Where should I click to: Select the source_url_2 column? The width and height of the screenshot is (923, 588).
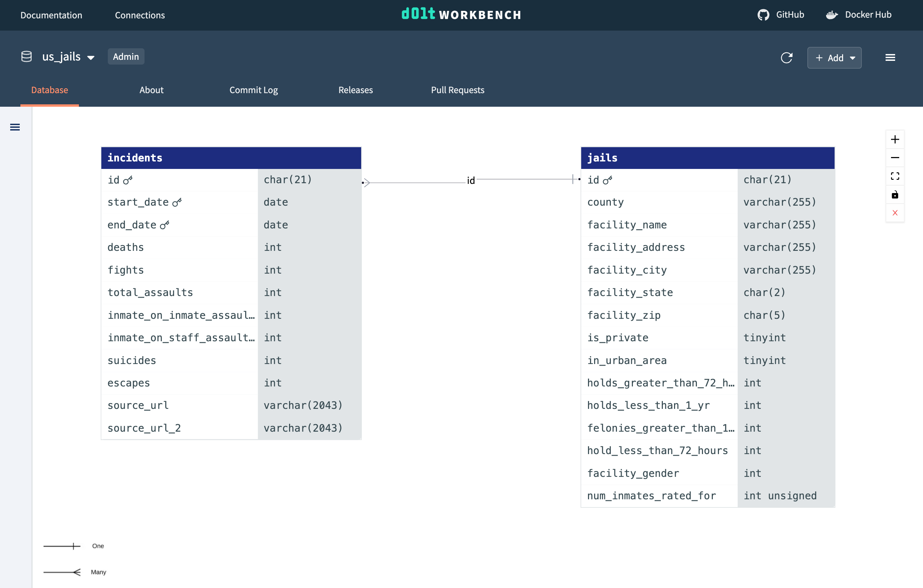click(231, 428)
